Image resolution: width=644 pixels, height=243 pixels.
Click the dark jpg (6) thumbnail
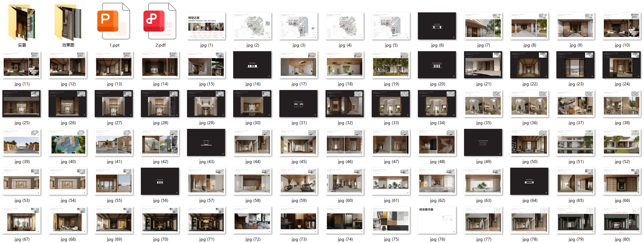click(x=437, y=26)
